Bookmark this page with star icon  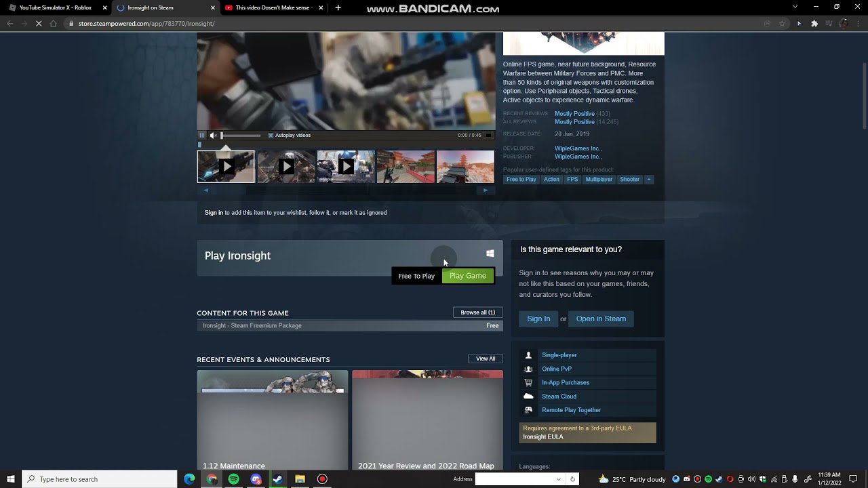782,24
